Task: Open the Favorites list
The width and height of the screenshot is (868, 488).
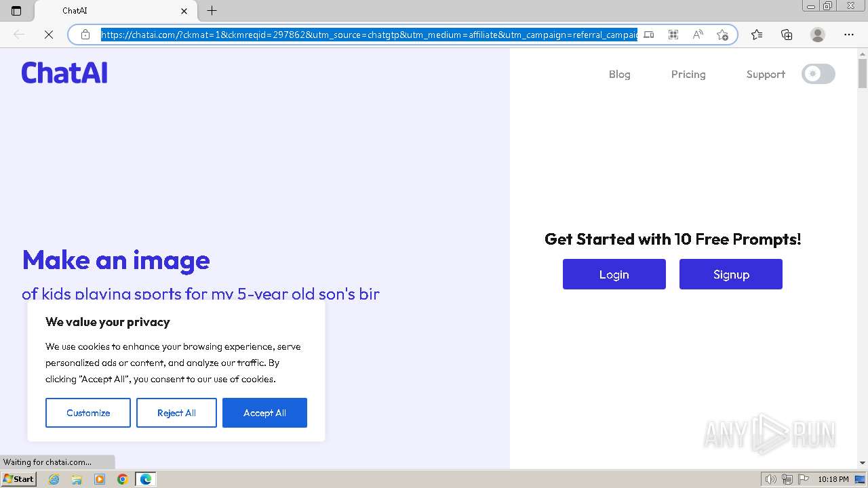Action: [x=757, y=35]
